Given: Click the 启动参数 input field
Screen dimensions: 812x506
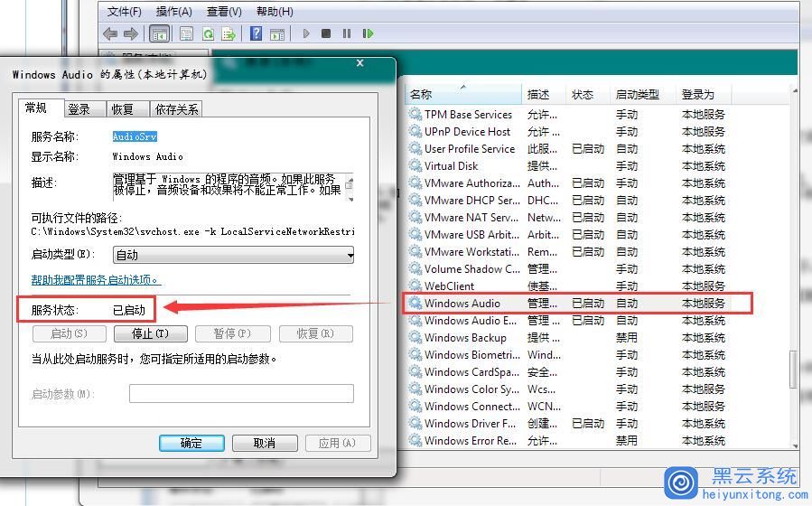Looking at the screenshot, I should tap(241, 394).
